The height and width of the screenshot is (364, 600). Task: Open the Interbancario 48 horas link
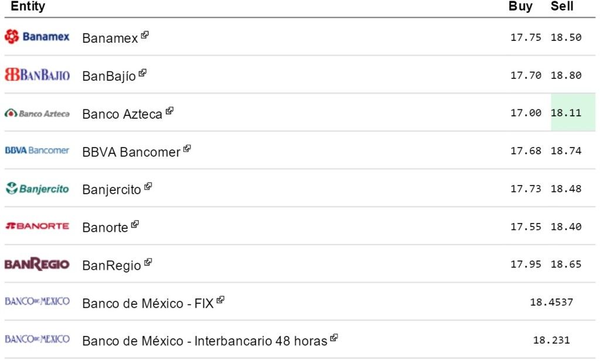[x=205, y=339]
